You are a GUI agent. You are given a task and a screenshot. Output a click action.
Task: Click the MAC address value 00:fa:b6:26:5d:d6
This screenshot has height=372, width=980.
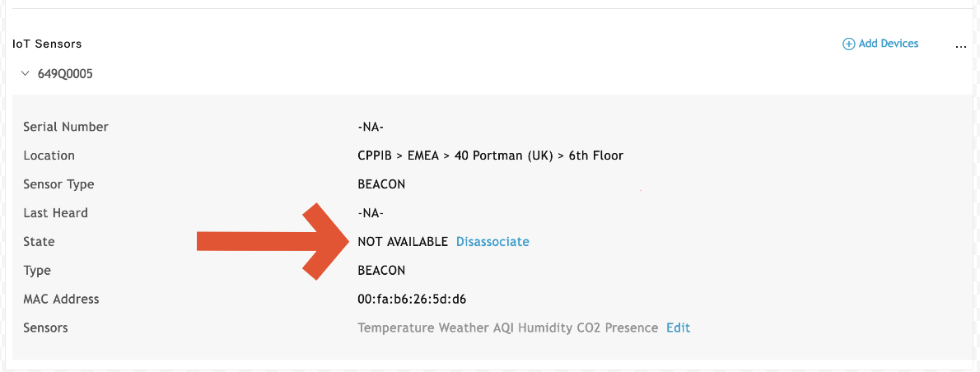(418, 299)
